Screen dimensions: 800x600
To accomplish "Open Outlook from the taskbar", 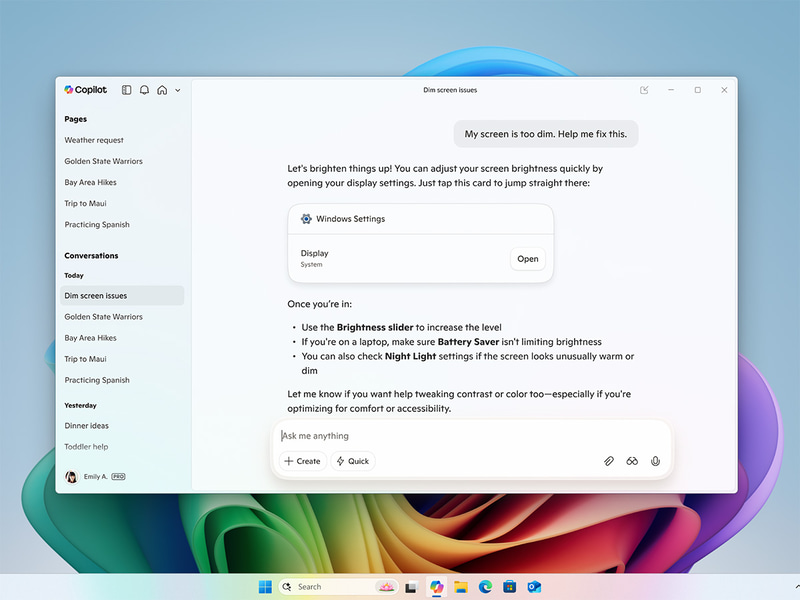I will (534, 587).
